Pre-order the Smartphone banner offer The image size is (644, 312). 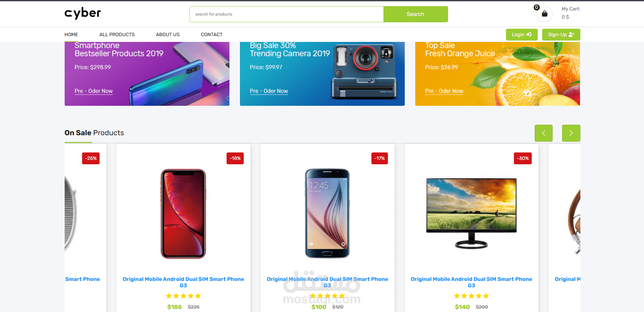94,91
